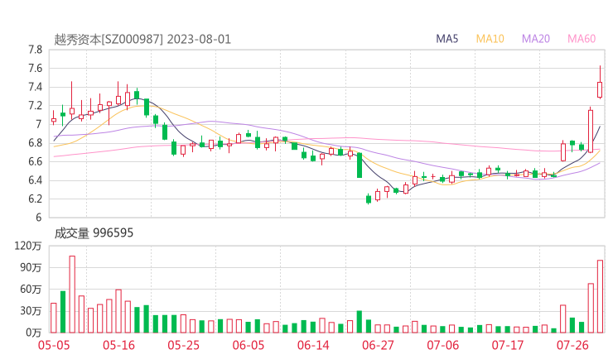The width and height of the screenshot is (613, 364).
Task: Click the 7.4 price axis label
Action: pos(35,87)
